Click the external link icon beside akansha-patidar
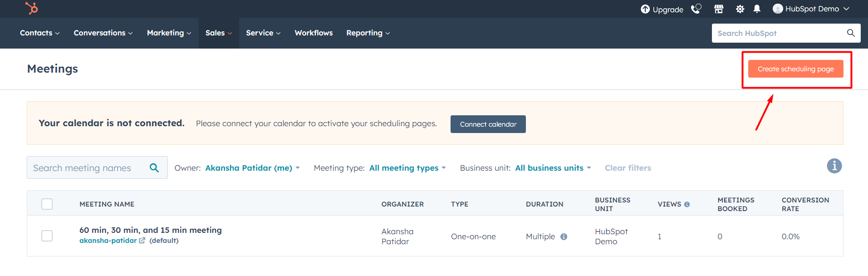 pos(142,241)
